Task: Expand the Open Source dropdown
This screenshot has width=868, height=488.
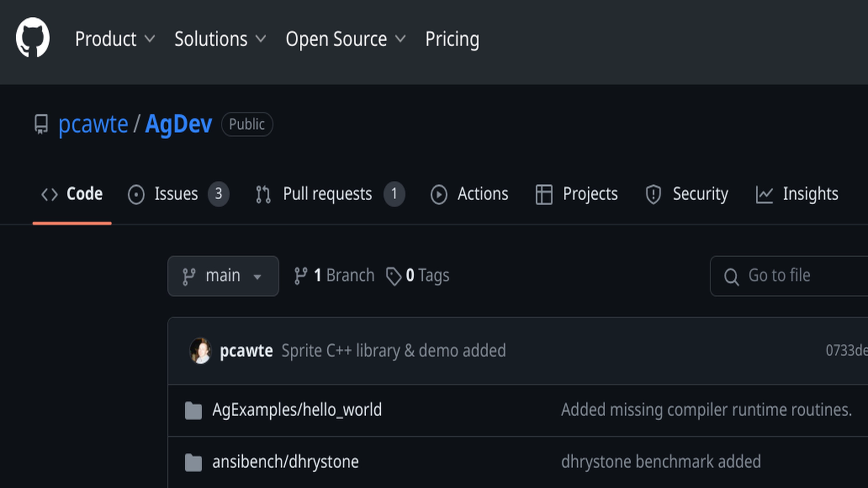Action: pyautogui.click(x=345, y=39)
